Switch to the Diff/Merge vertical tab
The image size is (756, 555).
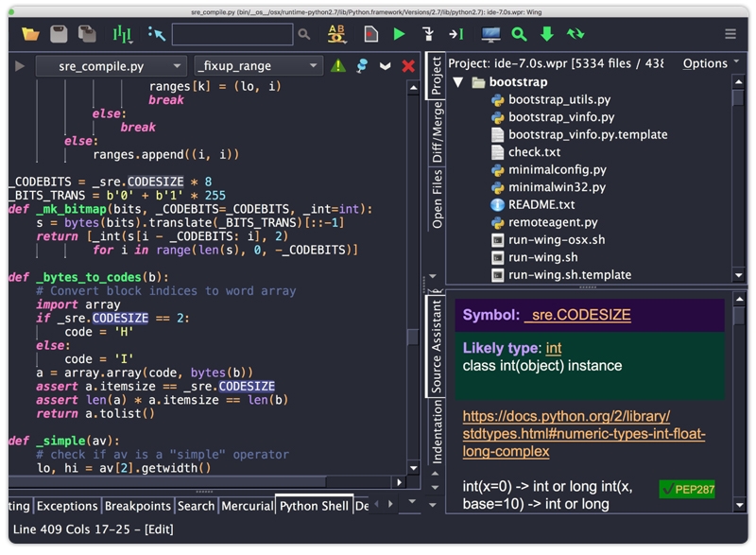tap(437, 133)
